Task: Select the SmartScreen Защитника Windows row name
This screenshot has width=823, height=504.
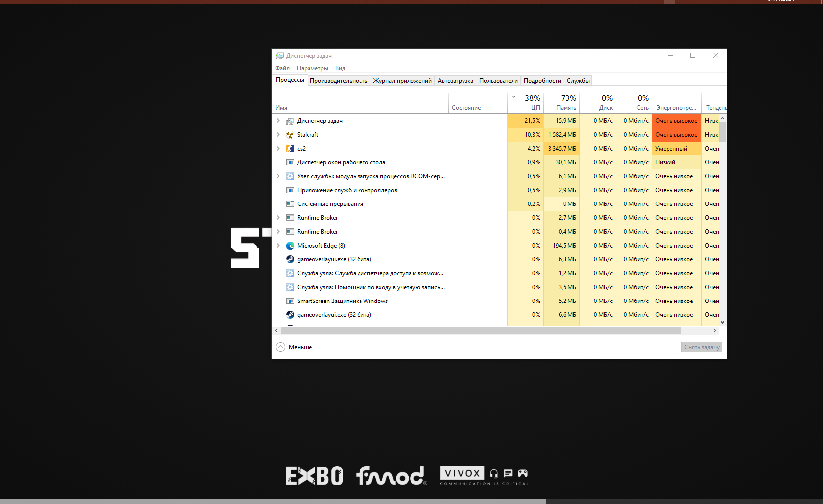Action: tap(342, 301)
